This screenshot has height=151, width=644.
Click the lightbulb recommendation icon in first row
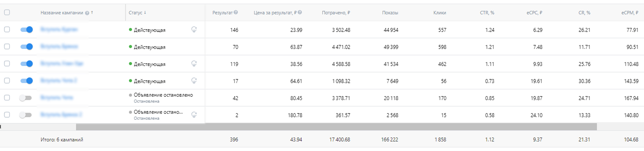pos(194,30)
